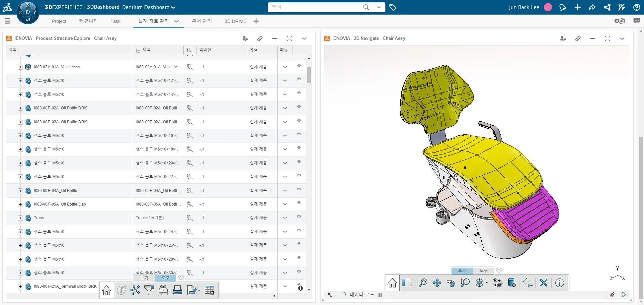Expand the Trans tree node
Screen dimensions: 644x305
20,218
